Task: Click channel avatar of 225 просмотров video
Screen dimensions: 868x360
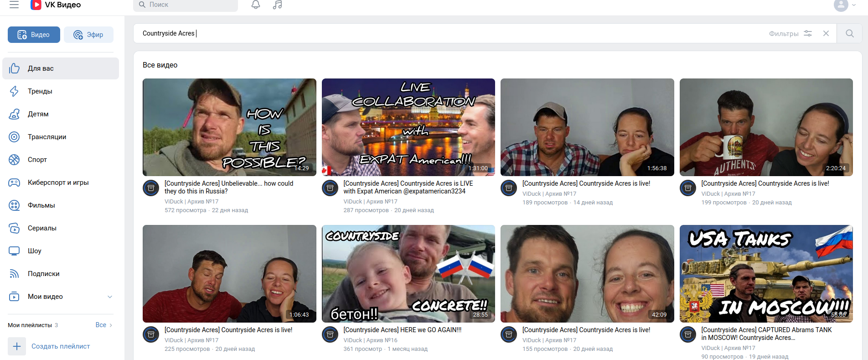Action: point(151,334)
